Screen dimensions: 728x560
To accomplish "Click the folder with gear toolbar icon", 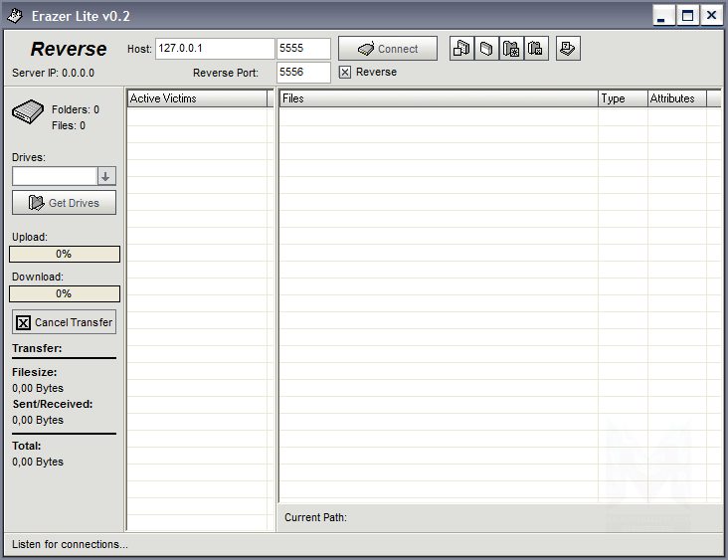I will (511, 49).
